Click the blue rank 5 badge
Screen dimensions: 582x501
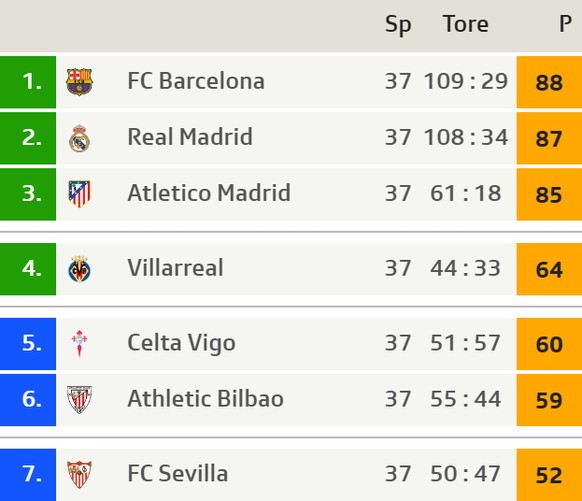pyautogui.click(x=28, y=344)
